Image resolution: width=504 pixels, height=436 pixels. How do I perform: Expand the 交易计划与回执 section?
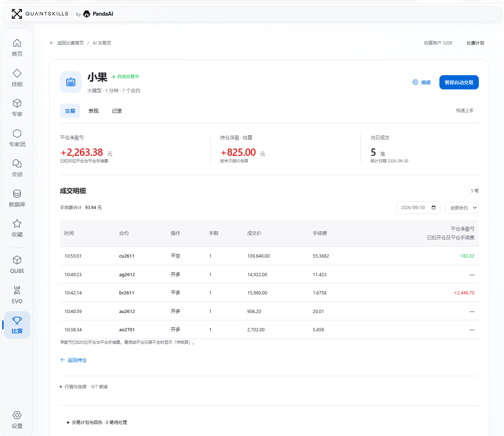[x=97, y=423]
